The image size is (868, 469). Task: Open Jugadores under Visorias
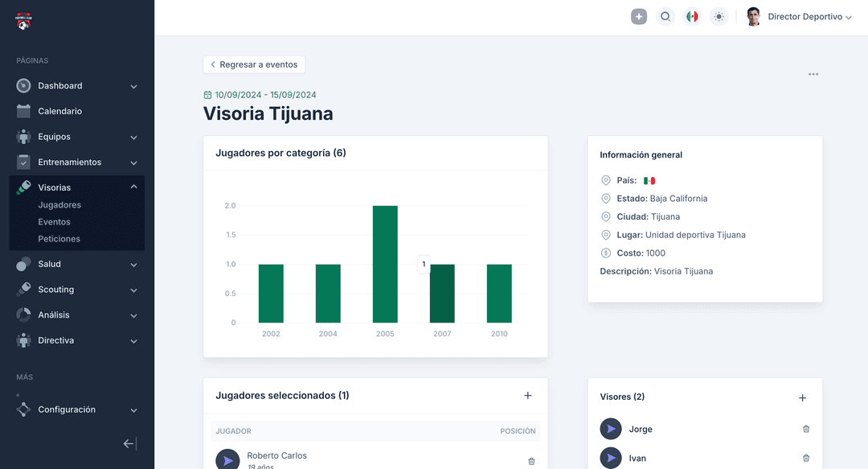pyautogui.click(x=59, y=205)
